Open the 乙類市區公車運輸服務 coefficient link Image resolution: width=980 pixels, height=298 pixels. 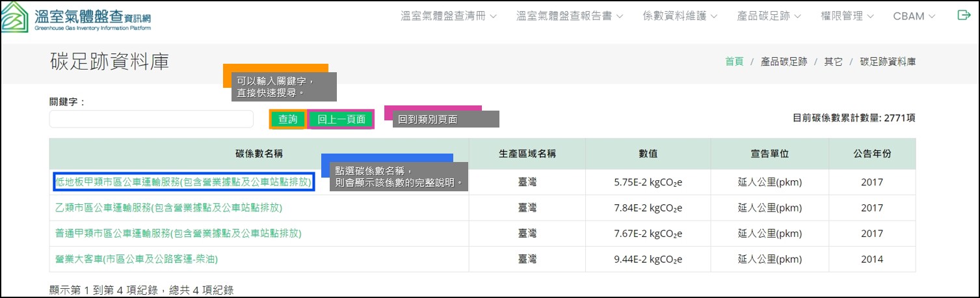(169, 208)
